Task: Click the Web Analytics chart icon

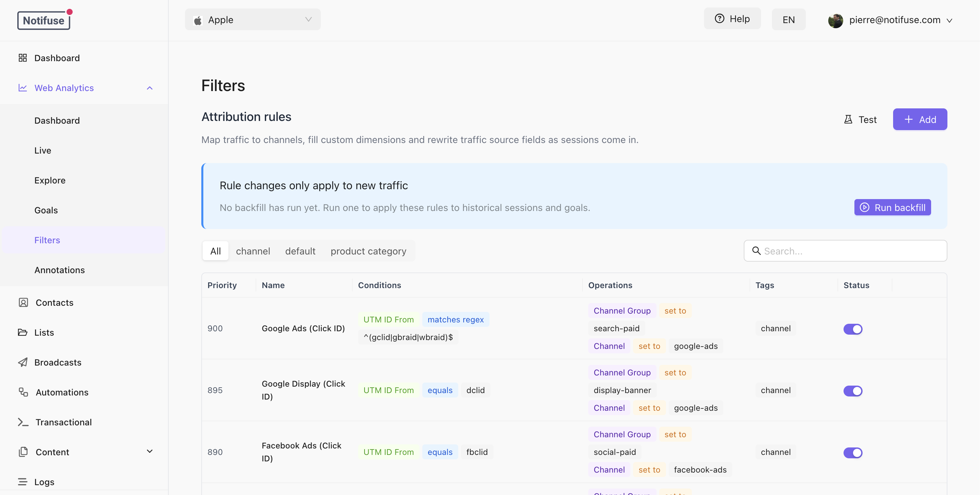Action: (x=23, y=88)
